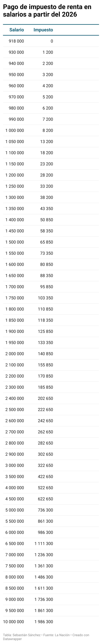Click the 1 986 300 tax value
102x644 pixels.
pyautogui.click(x=44, y=622)
